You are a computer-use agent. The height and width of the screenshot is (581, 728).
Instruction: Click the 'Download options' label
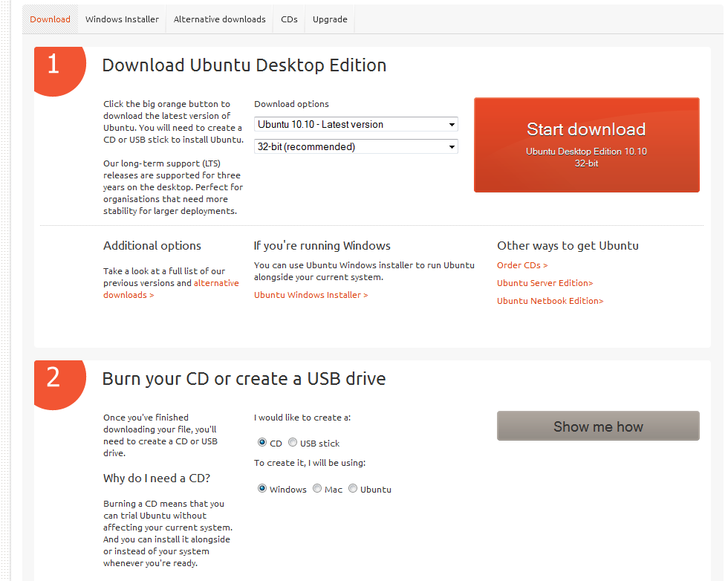tap(291, 104)
